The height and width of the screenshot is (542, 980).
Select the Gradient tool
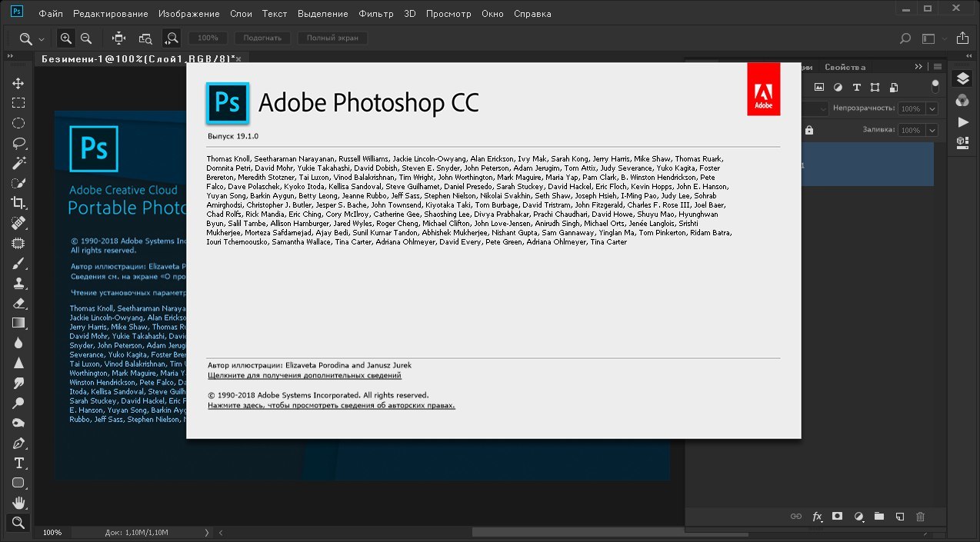point(18,323)
